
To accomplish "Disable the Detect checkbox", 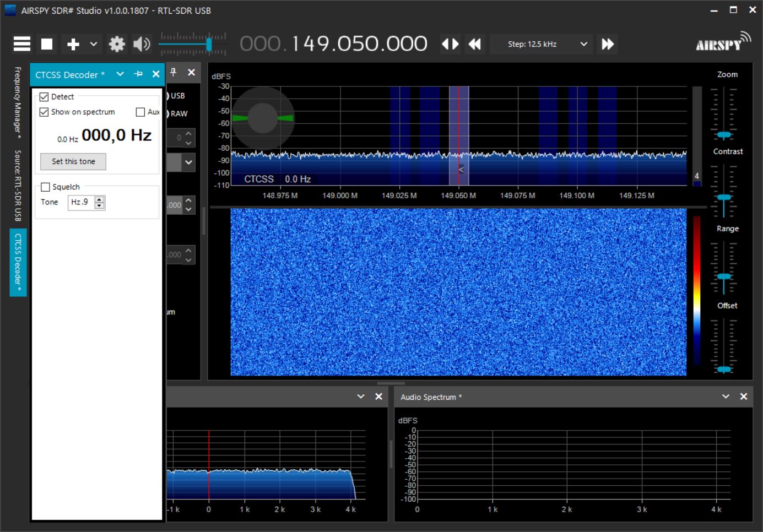I will (x=45, y=97).
